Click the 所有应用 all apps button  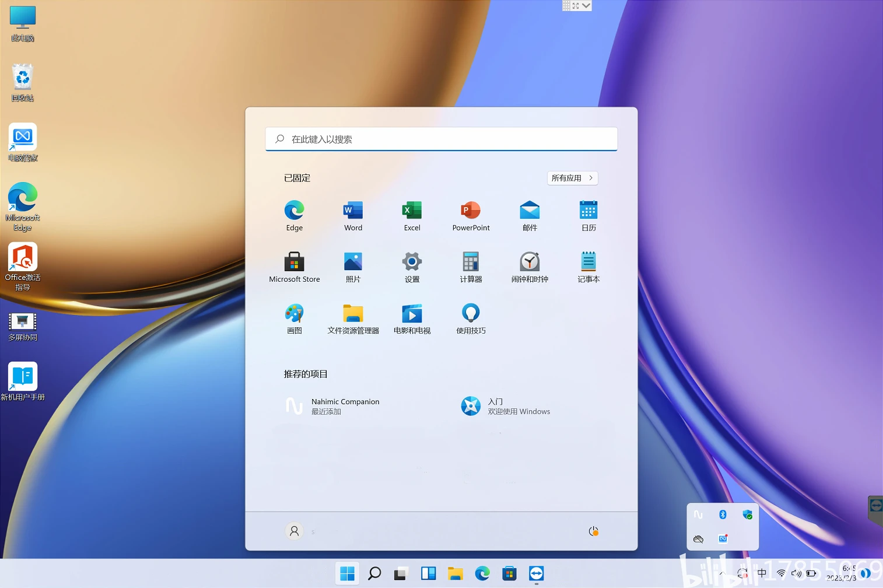[x=572, y=178]
